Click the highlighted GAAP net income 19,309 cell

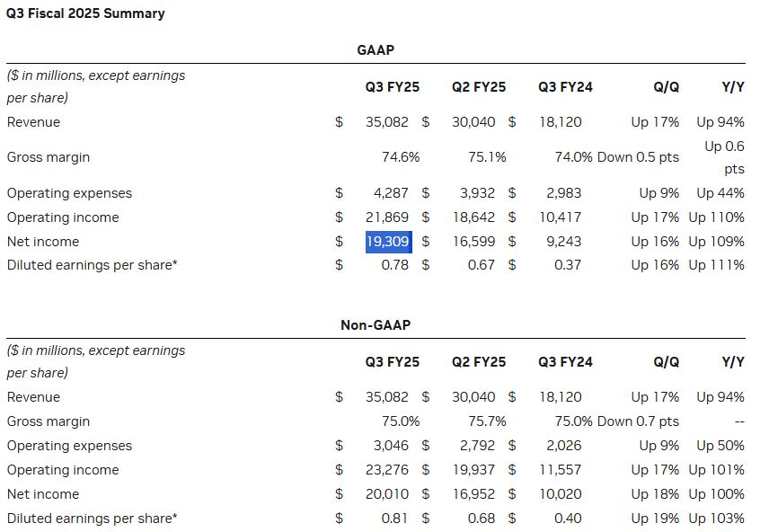387,242
